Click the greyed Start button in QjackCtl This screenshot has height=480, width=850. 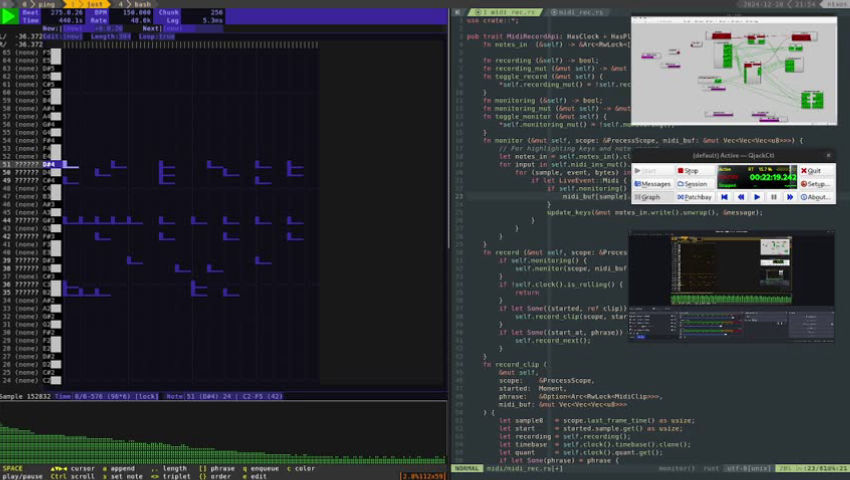[x=653, y=171]
